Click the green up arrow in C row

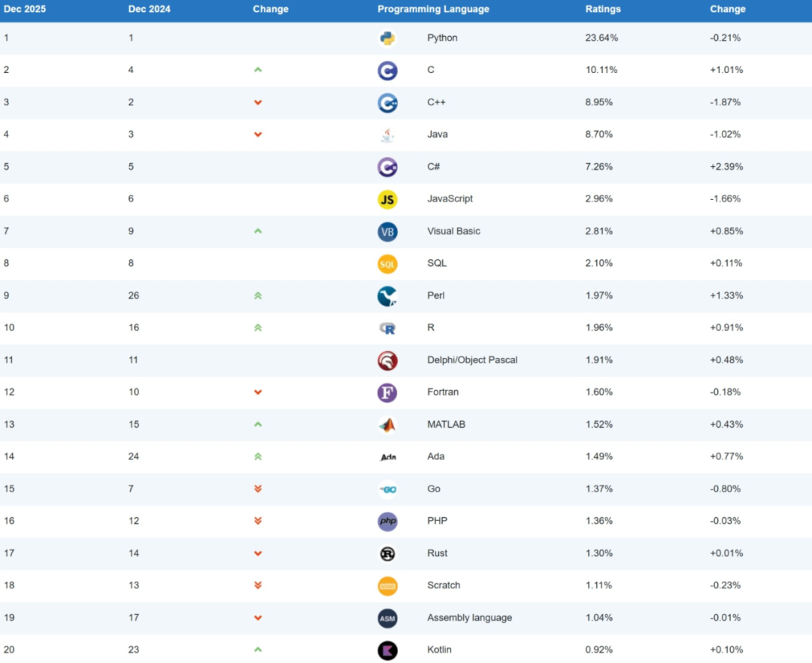click(258, 70)
